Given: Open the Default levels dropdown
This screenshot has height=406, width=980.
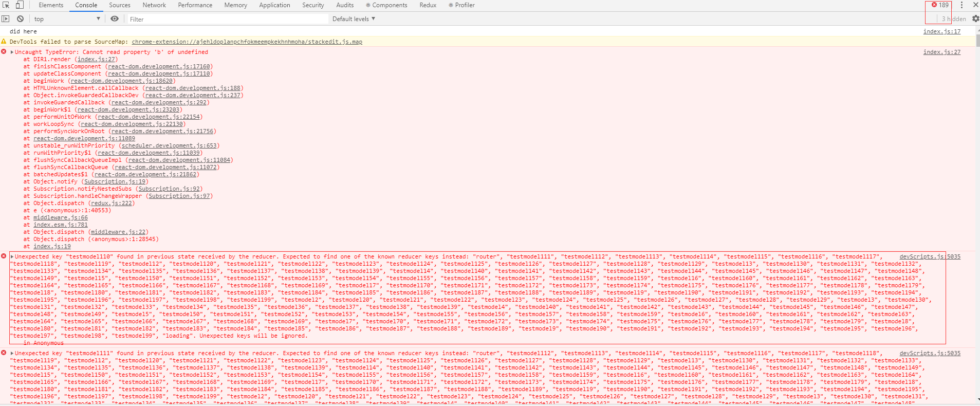Looking at the screenshot, I should 354,19.
